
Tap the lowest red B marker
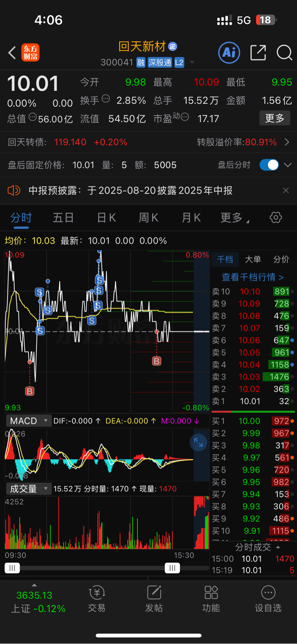(30, 391)
